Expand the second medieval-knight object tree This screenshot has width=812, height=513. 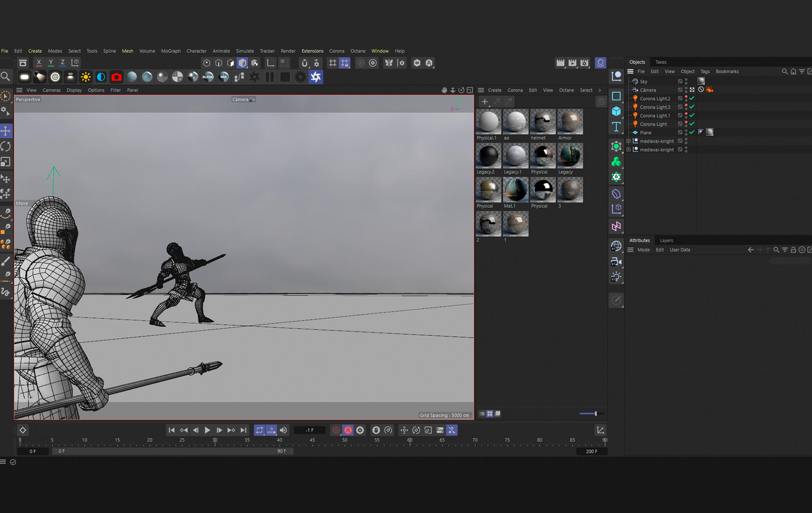[x=628, y=150]
